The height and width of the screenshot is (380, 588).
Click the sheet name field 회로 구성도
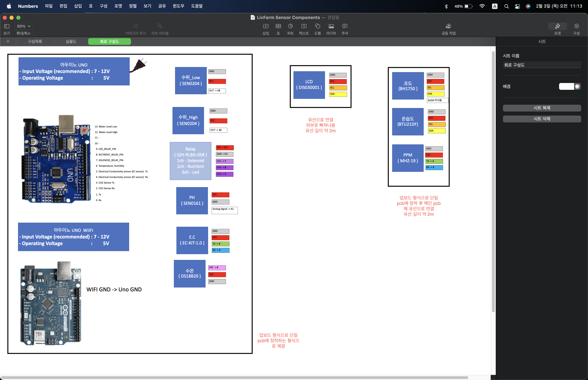pos(542,65)
